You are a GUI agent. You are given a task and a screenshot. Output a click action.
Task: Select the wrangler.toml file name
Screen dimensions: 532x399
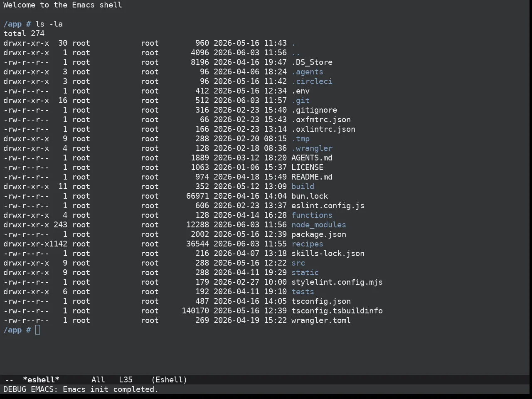[x=321, y=320]
